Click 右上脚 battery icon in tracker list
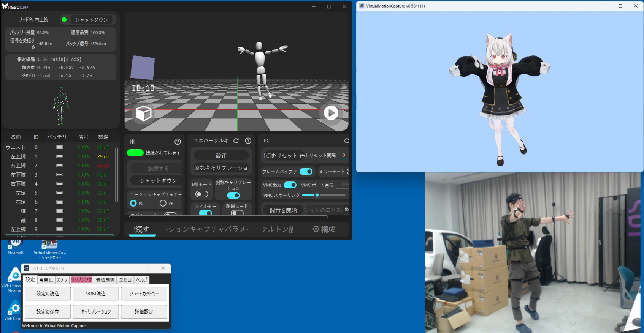Screen dimensions: 644x333 [60, 166]
